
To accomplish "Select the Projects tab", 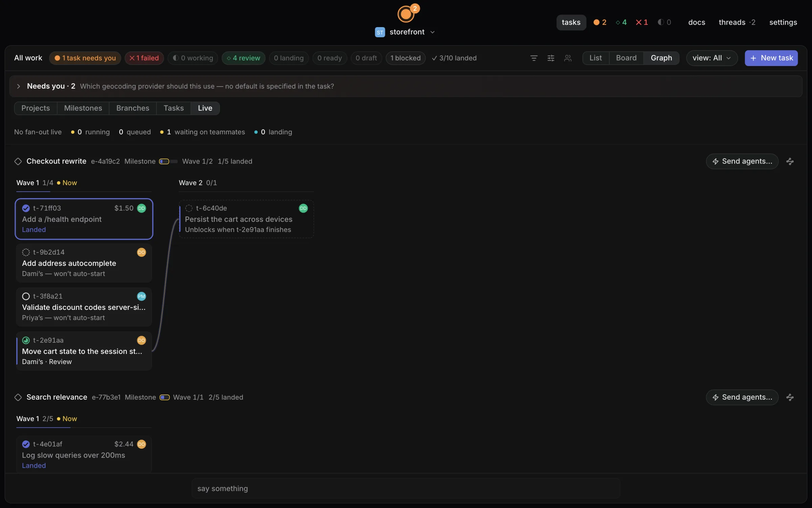I will [36, 108].
